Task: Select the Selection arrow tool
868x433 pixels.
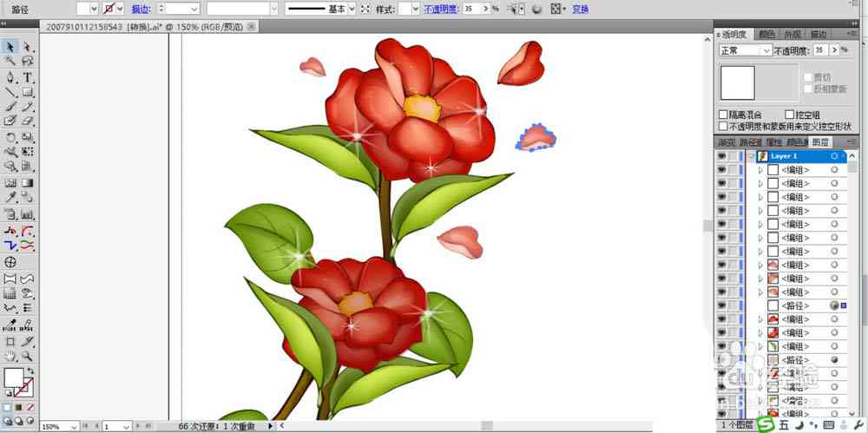Action: pyautogui.click(x=10, y=47)
